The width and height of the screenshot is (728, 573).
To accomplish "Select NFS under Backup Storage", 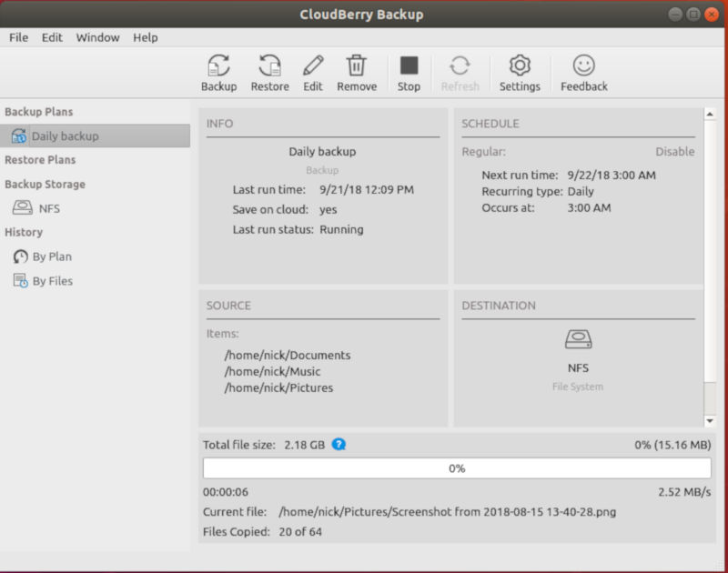I will pos(49,208).
